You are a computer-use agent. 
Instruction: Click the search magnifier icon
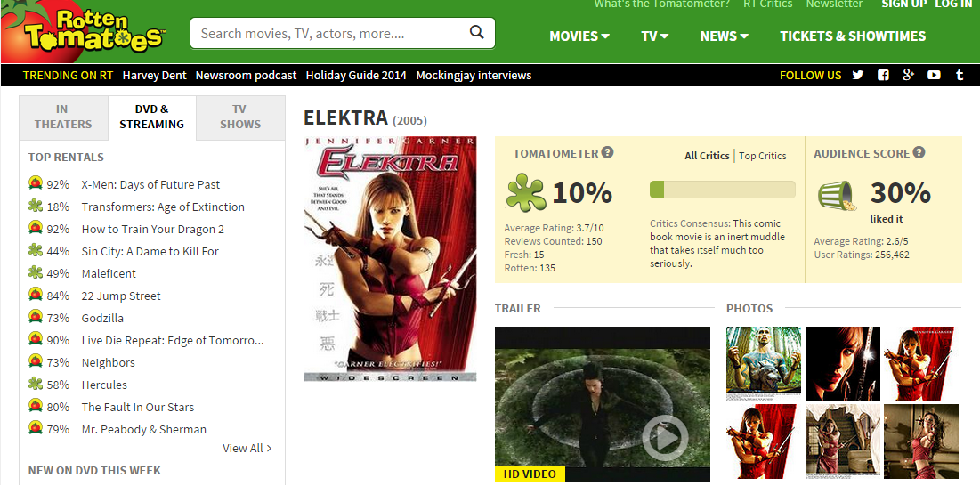tap(477, 32)
